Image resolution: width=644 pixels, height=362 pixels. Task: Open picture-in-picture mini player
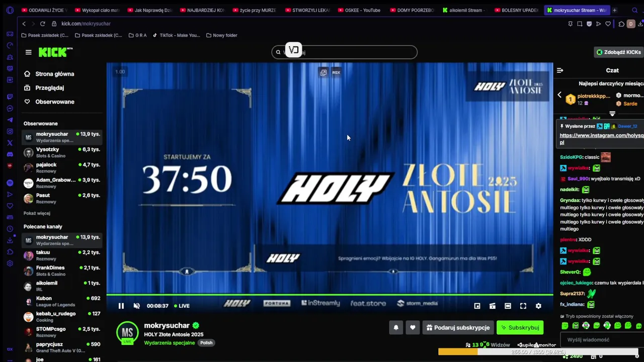[477, 306]
